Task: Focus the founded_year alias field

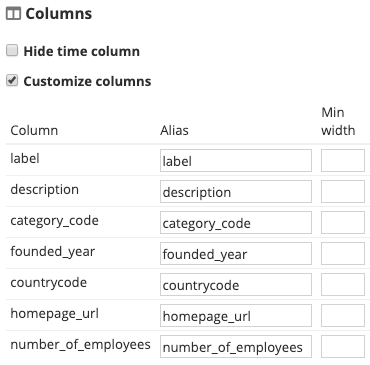Action: click(236, 254)
